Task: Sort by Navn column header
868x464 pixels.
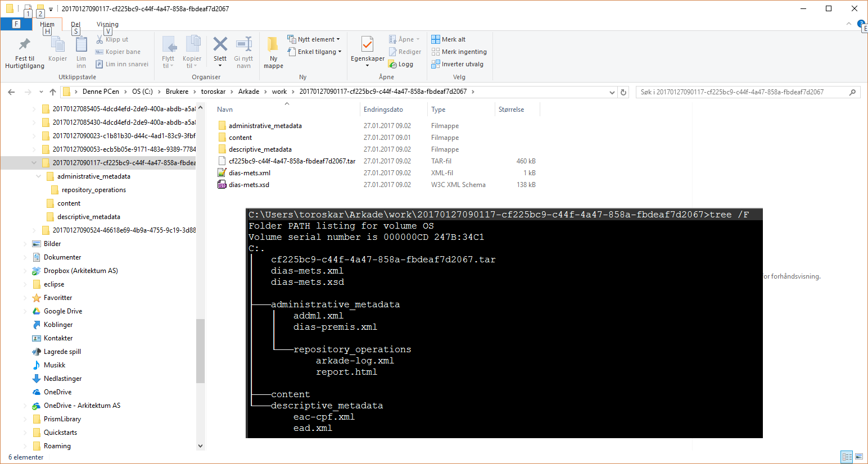Action: point(225,110)
